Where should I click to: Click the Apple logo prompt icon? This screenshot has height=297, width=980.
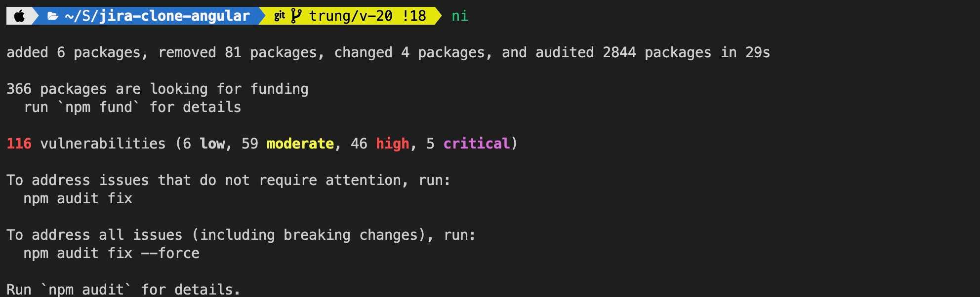point(19,16)
